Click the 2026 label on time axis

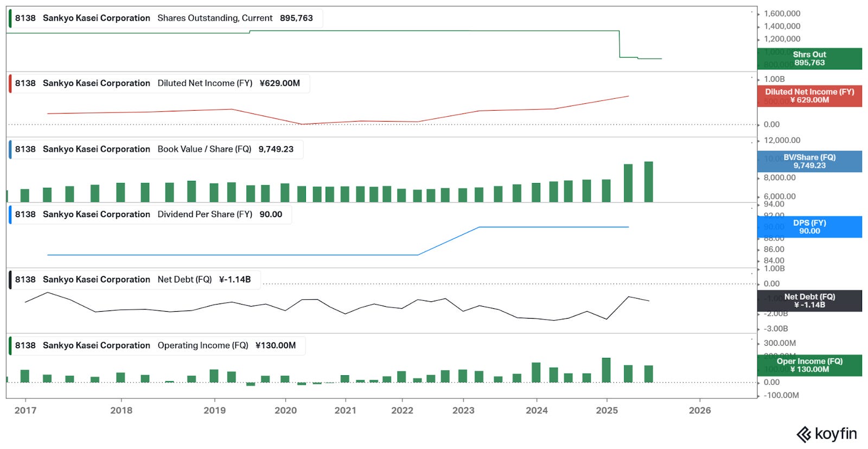tap(700, 410)
